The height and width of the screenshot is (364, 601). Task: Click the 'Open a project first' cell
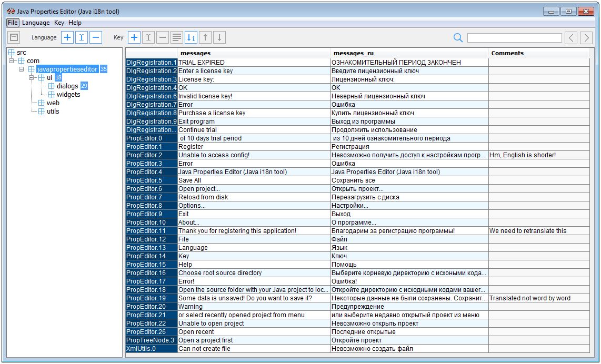(254, 340)
